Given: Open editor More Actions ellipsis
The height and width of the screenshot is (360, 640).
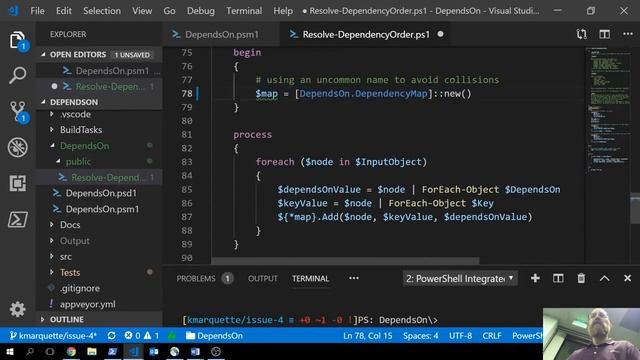Looking at the screenshot, I should (x=628, y=34).
